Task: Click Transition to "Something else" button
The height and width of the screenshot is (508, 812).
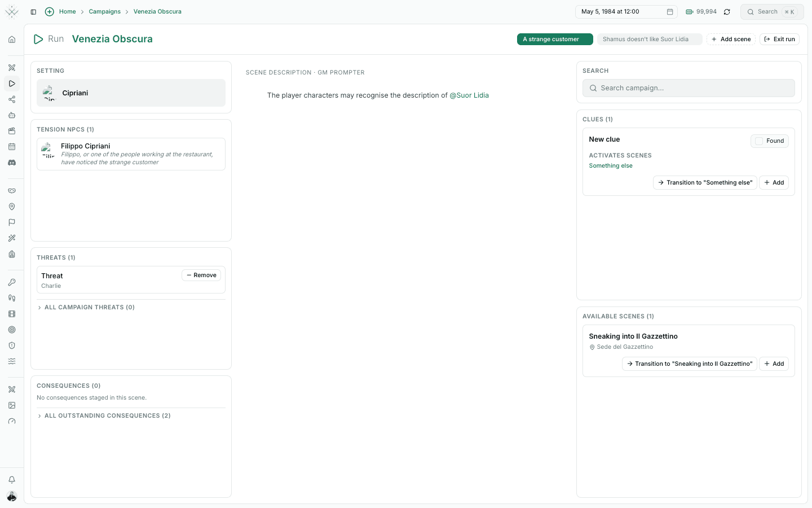Action: point(705,183)
